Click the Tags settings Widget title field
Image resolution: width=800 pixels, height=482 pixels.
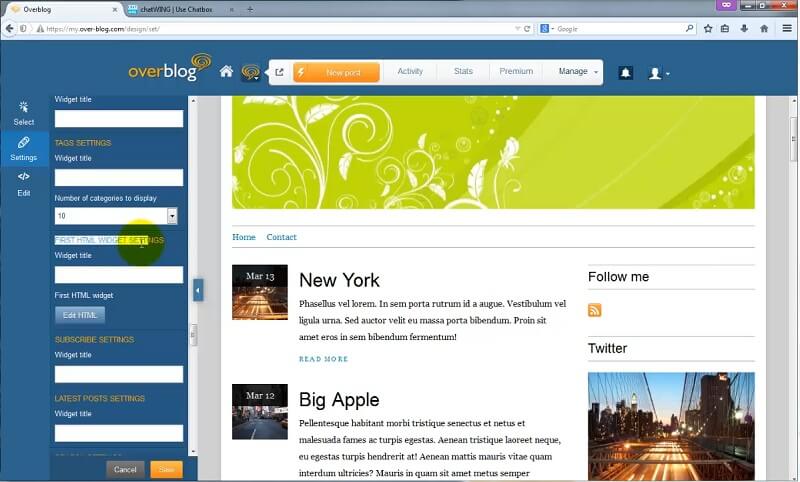point(119,177)
